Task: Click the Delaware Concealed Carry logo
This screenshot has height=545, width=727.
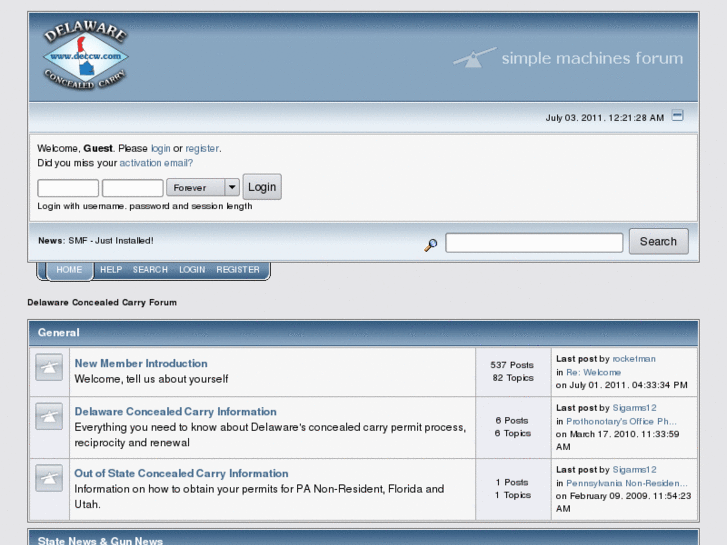Action: pos(86,55)
